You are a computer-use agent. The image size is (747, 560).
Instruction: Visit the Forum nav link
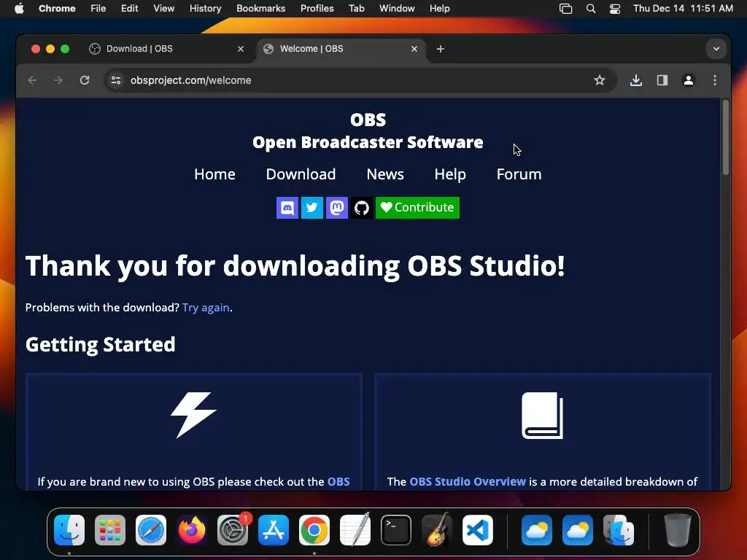(519, 174)
